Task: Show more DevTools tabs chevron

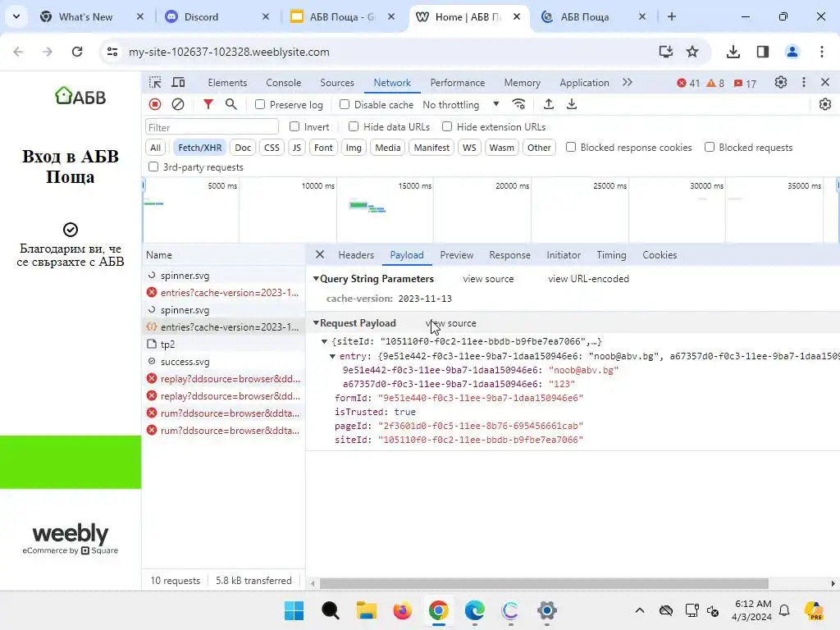Action: pos(628,83)
